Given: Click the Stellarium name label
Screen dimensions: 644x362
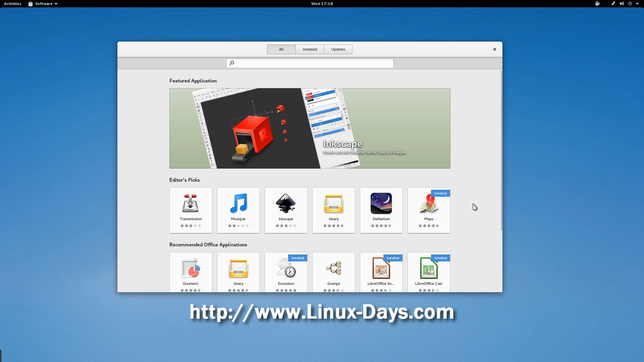Looking at the screenshot, I should click(x=381, y=219).
